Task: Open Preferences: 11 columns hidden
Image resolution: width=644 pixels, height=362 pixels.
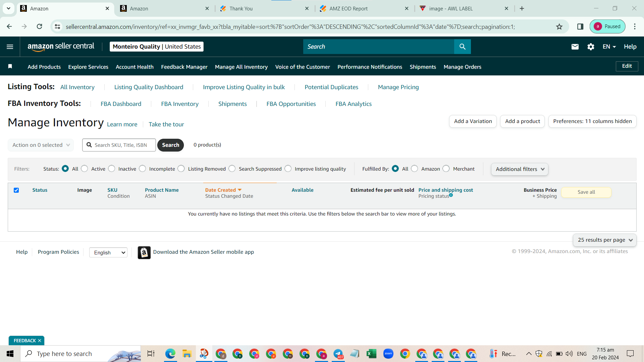Action: [592, 121]
